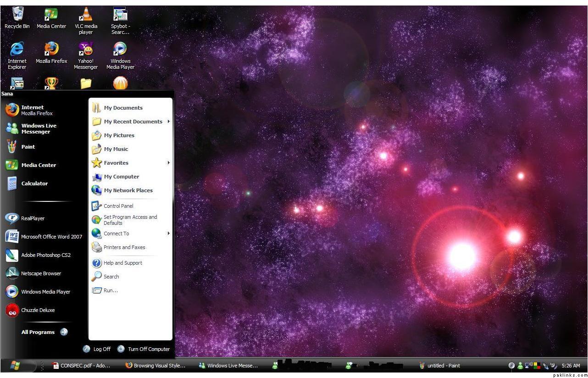Open Yahoo! Messenger desktop shortcut
This screenshot has height=378, width=588.
tap(85, 50)
